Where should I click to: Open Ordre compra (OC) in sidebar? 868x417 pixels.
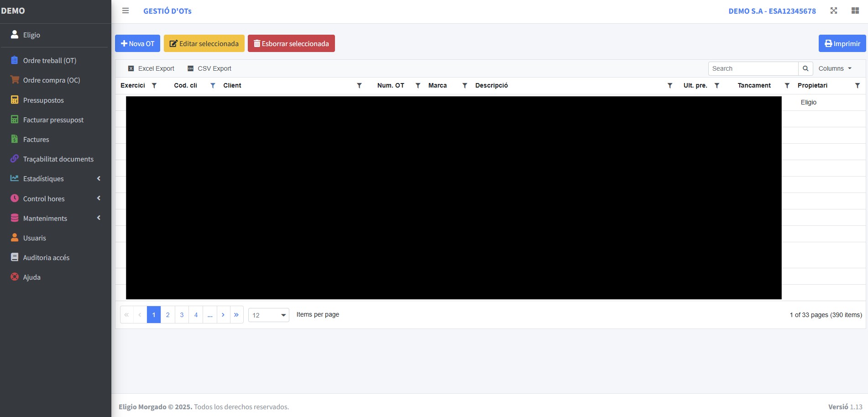coord(51,80)
